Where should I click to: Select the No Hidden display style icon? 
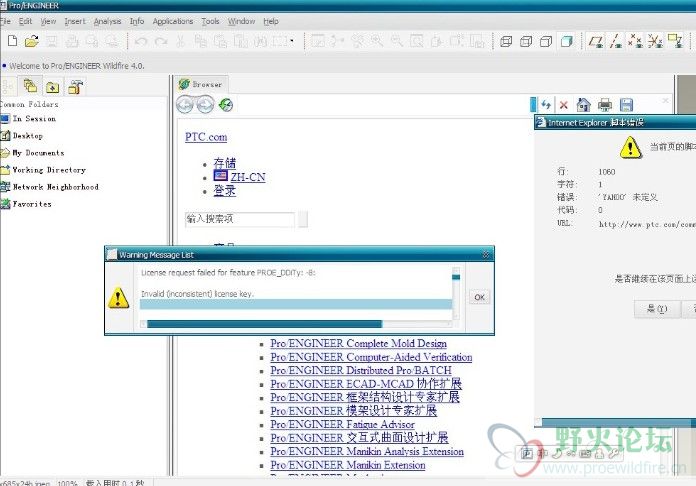point(546,42)
